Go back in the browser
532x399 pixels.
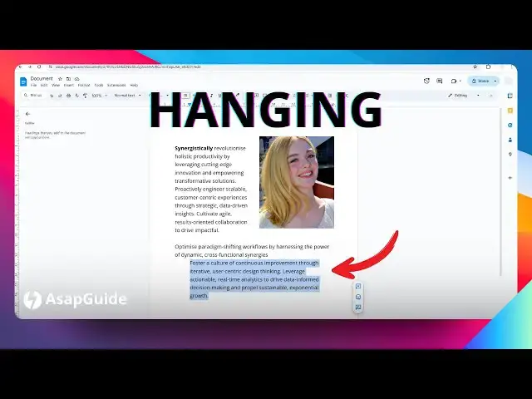click(21, 66)
